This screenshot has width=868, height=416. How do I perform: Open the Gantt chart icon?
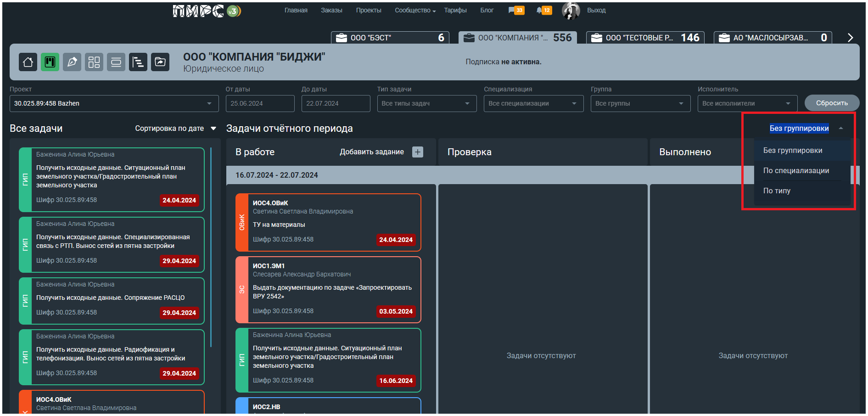click(138, 62)
